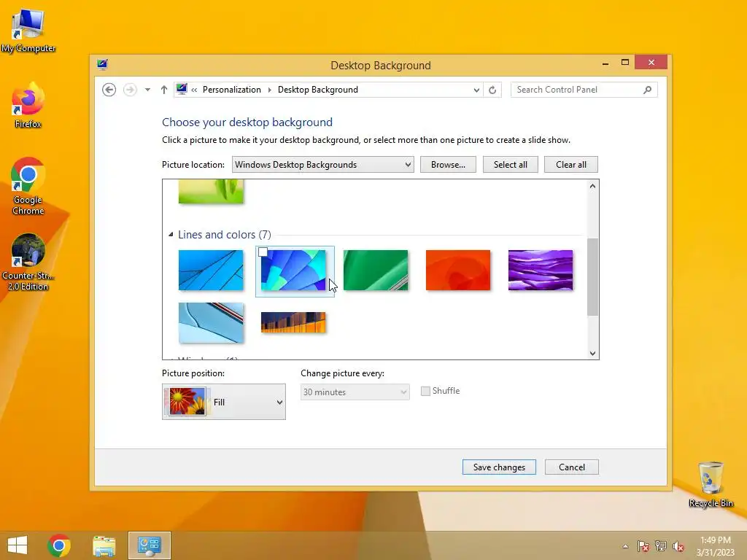Screen dimensions: 747x560
Task: Click the scroll up arrow in picture list
Action: 592,186
